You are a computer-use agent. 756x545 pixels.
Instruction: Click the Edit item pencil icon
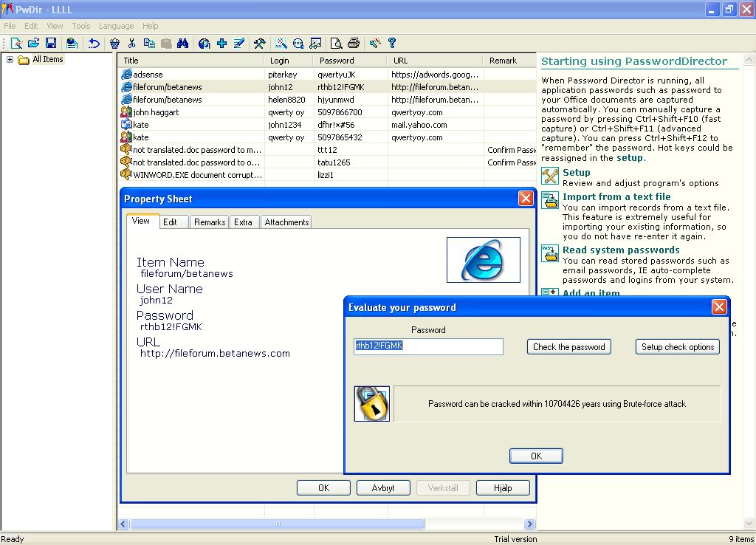click(x=238, y=44)
